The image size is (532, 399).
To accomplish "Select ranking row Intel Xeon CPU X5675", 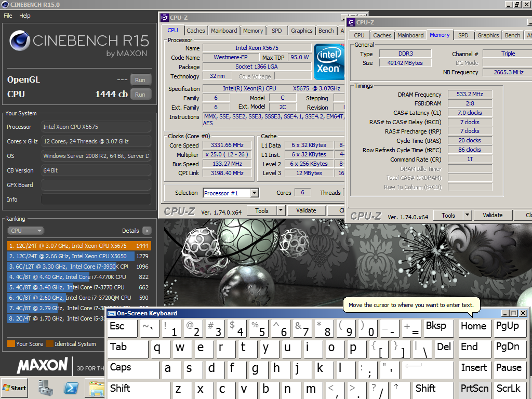I will 79,246.
